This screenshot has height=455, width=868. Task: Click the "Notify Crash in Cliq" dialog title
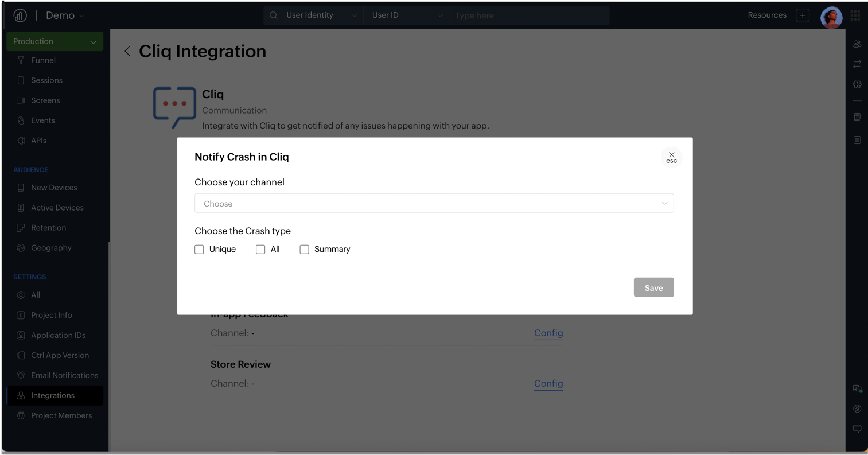click(x=242, y=157)
